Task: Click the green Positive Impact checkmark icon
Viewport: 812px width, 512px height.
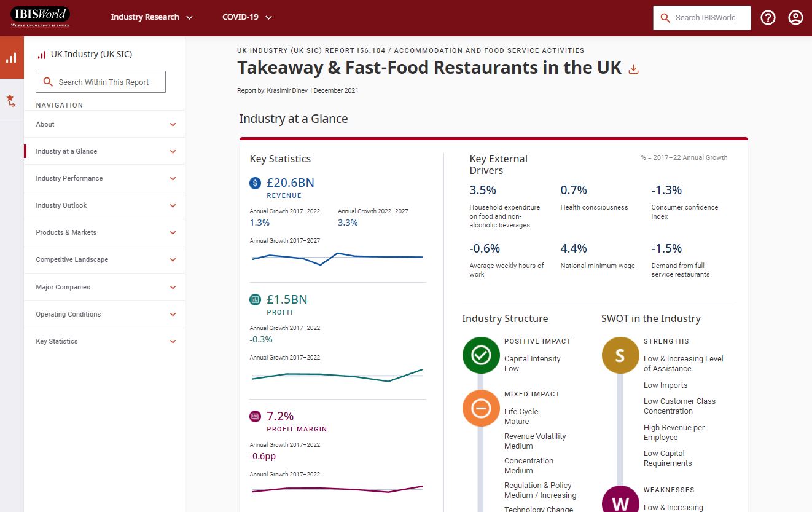Action: pyautogui.click(x=481, y=355)
